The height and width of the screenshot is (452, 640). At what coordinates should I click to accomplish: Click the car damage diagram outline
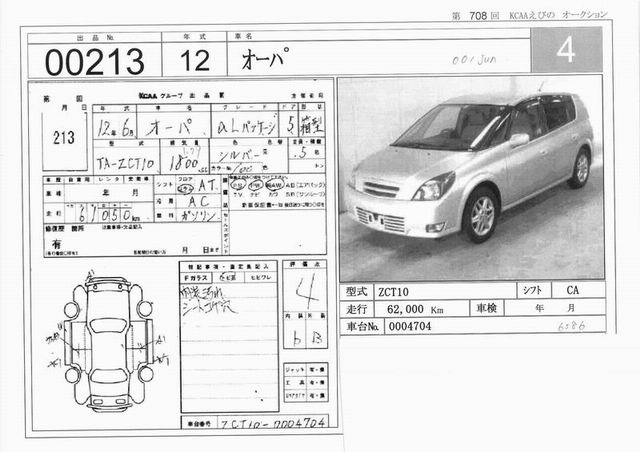(108, 343)
